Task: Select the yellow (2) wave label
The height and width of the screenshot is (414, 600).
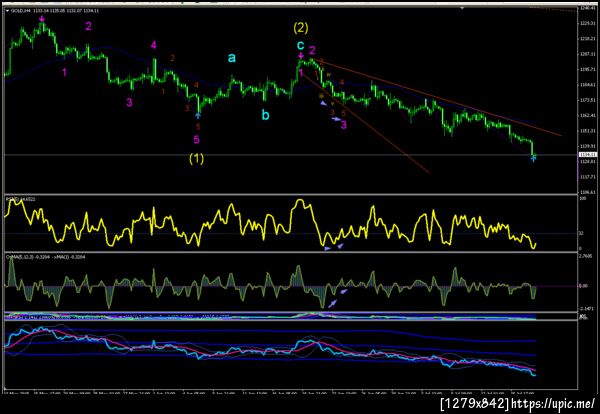Action: click(301, 28)
